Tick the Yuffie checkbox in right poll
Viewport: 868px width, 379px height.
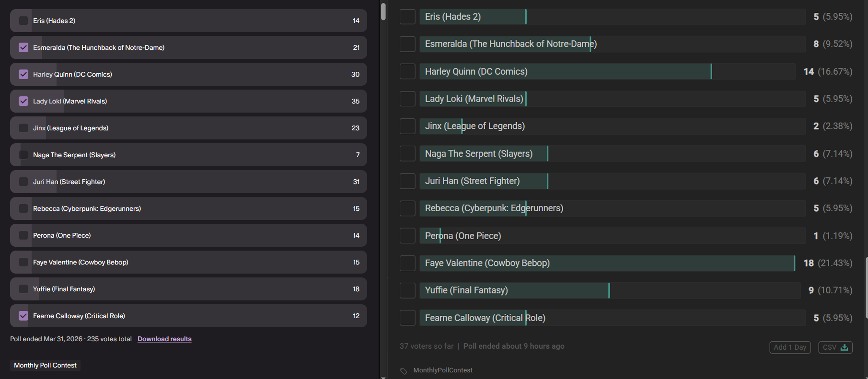pos(407,290)
